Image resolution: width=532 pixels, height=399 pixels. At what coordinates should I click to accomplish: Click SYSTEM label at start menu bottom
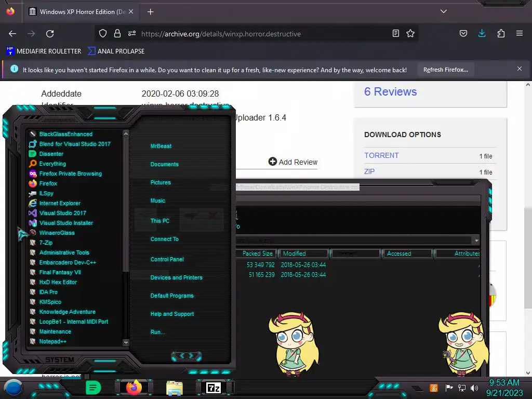(60, 360)
